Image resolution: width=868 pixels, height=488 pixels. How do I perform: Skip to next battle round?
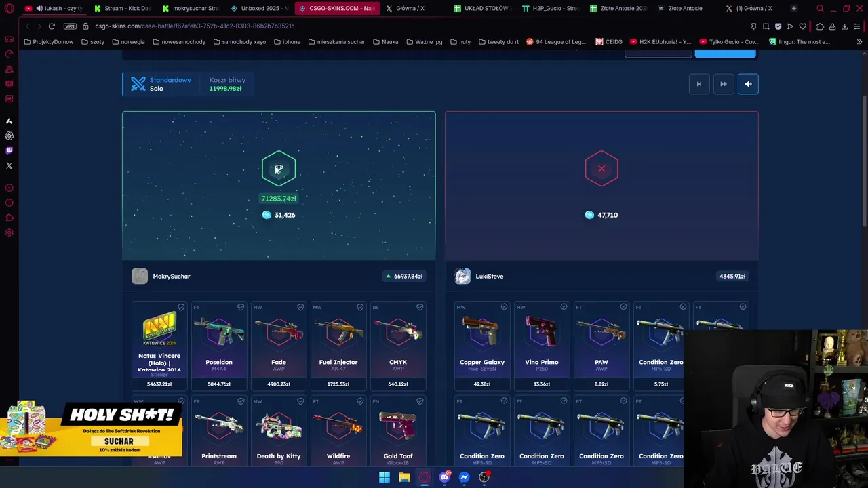point(699,84)
